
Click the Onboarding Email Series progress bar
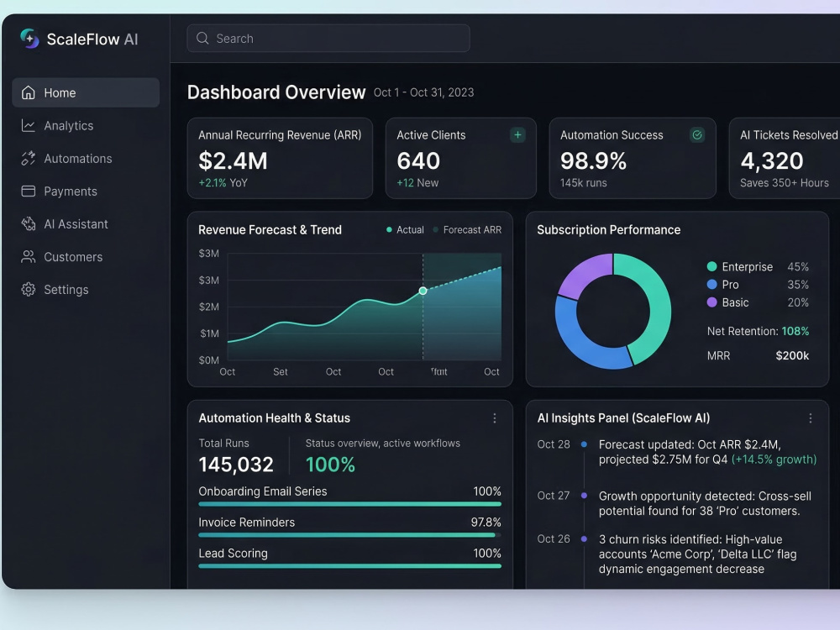point(349,504)
